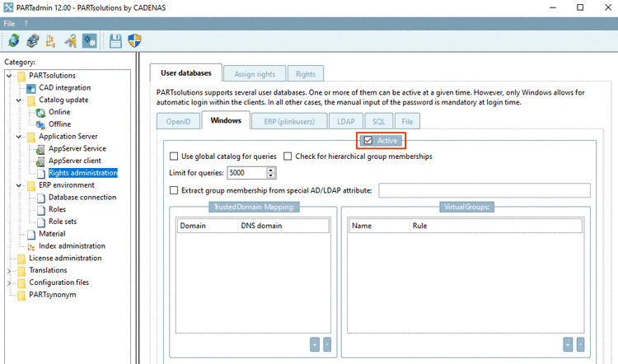The width and height of the screenshot is (618, 364).
Task: Switch to the Assign rights tab
Action: (255, 74)
